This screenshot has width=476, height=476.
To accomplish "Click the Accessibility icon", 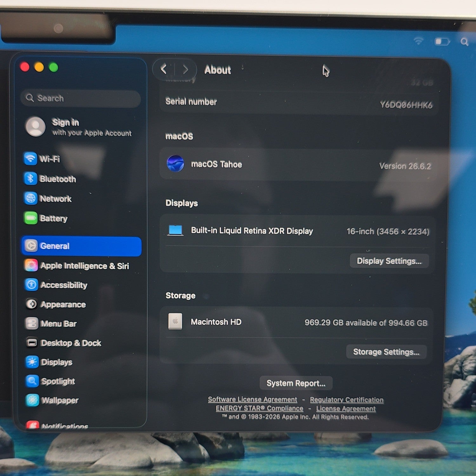I will click(x=32, y=285).
